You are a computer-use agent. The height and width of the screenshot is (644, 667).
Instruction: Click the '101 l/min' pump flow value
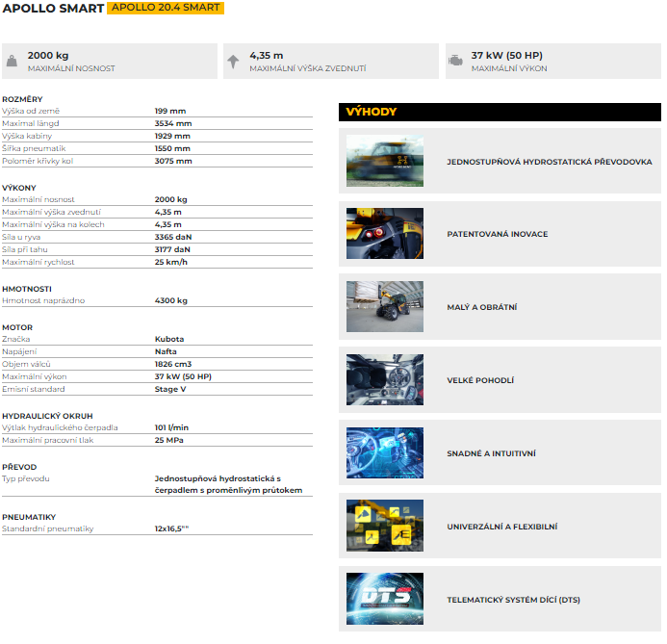[x=171, y=427]
